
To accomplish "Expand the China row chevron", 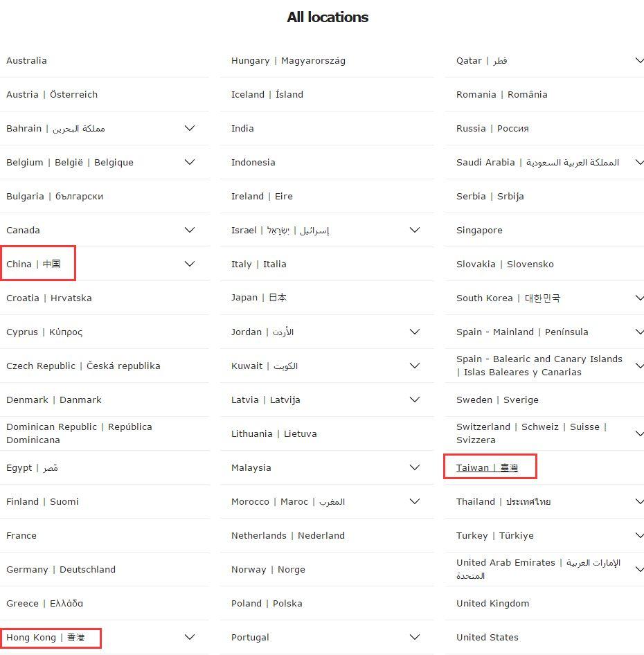I will [x=189, y=264].
